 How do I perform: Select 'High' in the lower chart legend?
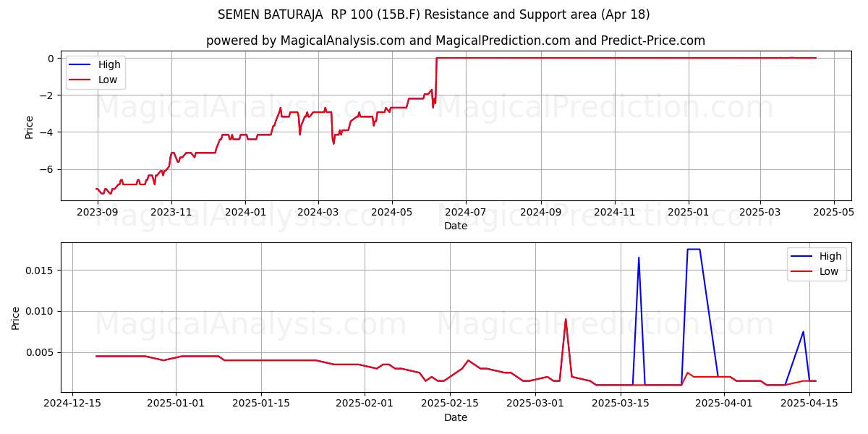[x=830, y=256]
